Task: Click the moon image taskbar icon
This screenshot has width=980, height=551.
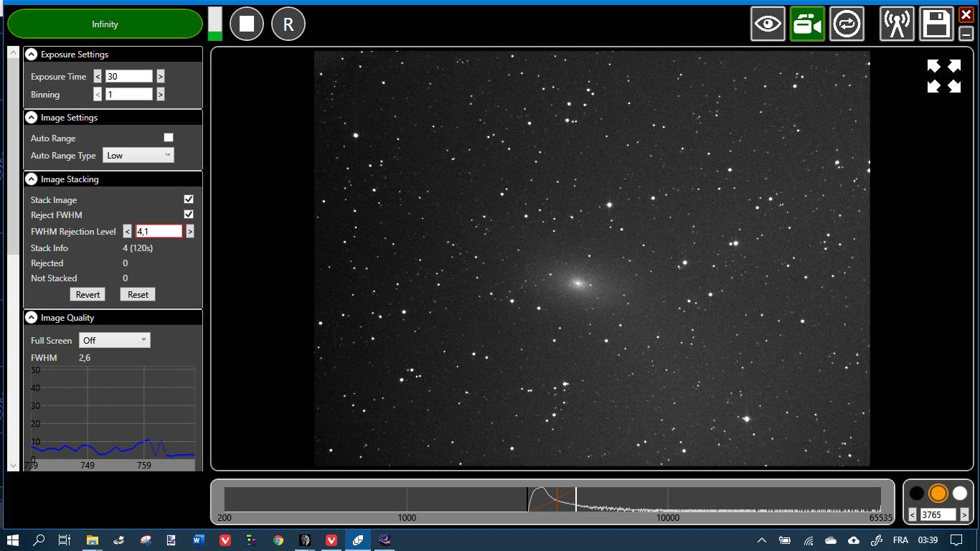Action: [305, 540]
